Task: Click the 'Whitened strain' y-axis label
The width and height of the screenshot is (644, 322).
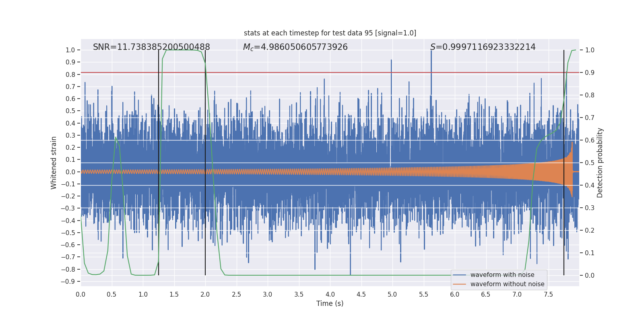Action: point(54,163)
